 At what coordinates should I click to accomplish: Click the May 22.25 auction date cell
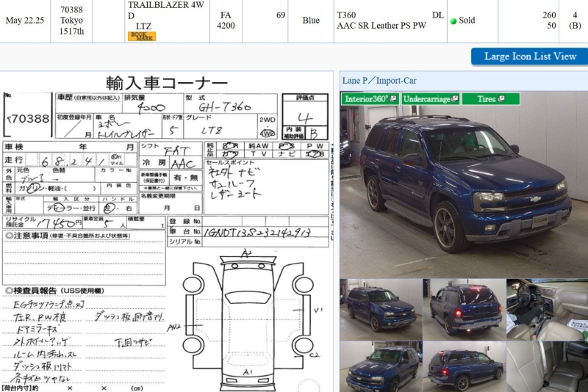pyautogui.click(x=24, y=20)
